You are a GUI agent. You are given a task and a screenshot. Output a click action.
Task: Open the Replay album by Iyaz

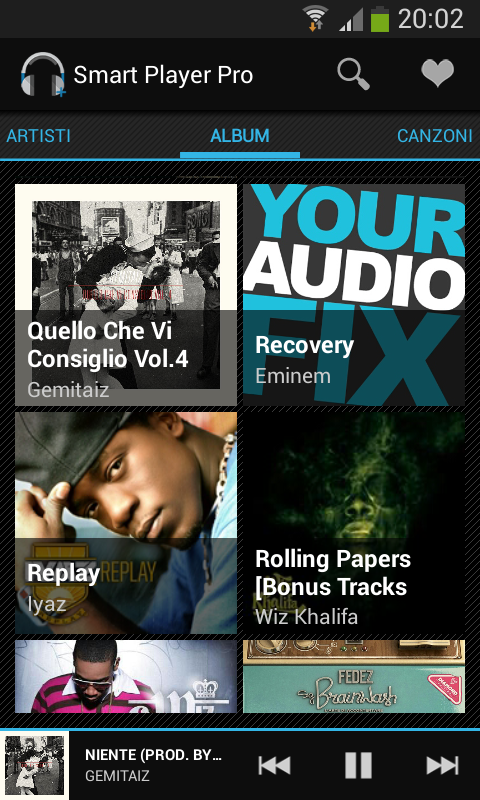[126, 523]
